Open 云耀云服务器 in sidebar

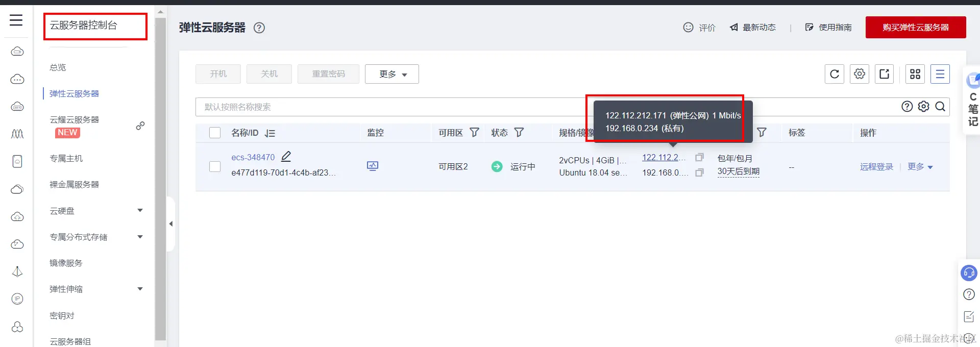75,120
